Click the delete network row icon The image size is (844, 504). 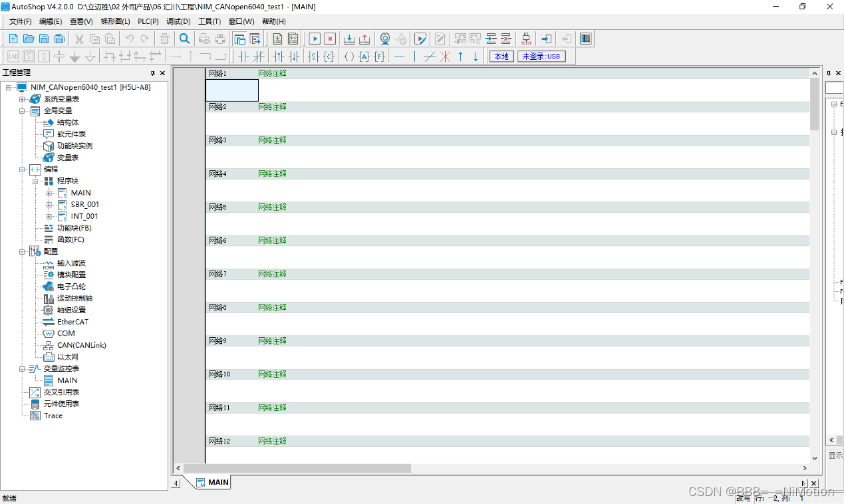(506, 39)
